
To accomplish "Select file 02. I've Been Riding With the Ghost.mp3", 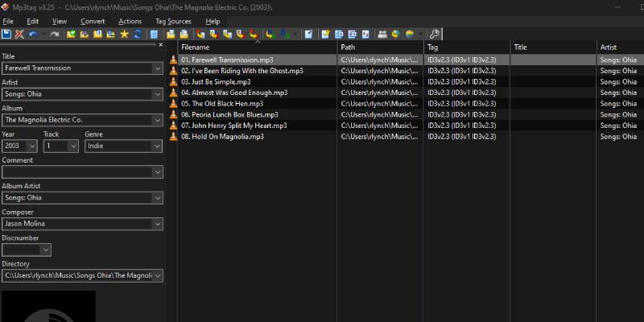I will pos(242,71).
